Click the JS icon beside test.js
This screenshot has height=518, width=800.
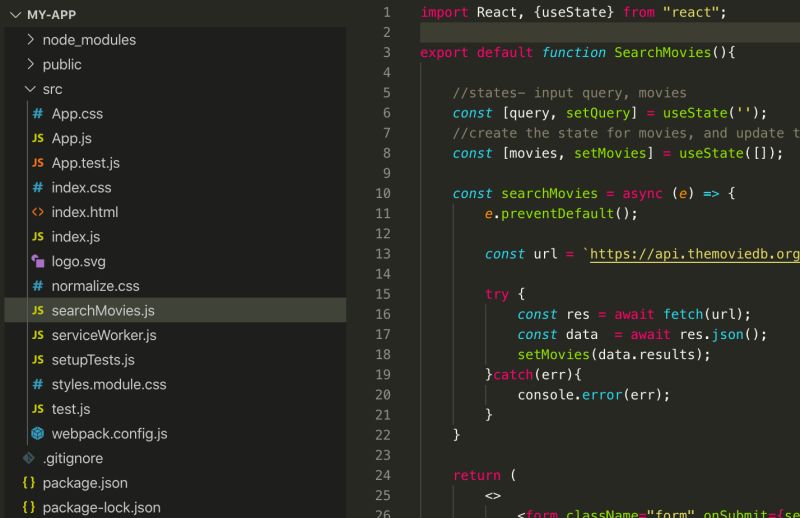(x=38, y=409)
